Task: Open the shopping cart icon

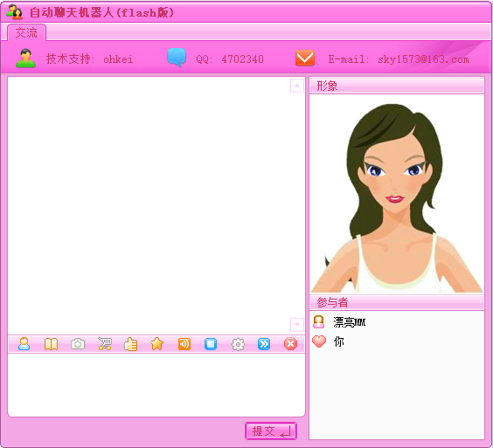Action: tap(105, 344)
